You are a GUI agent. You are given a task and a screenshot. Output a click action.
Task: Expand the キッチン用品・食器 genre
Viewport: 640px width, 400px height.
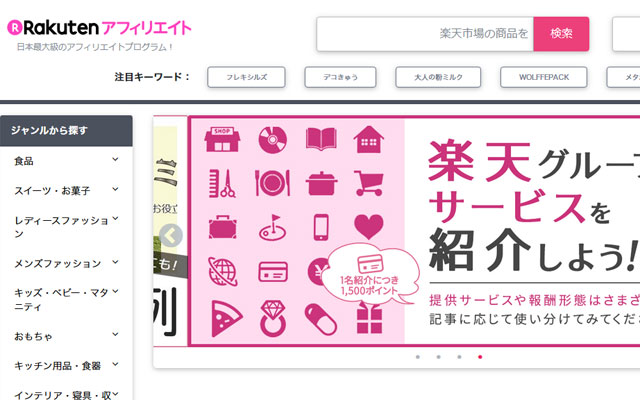(x=66, y=365)
